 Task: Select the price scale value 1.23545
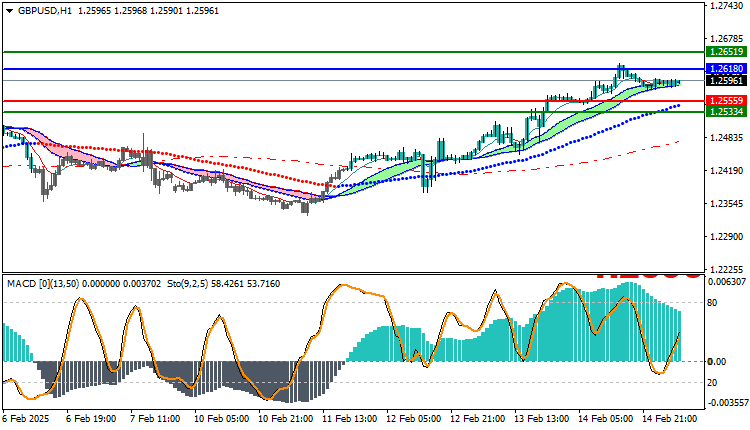(727, 204)
